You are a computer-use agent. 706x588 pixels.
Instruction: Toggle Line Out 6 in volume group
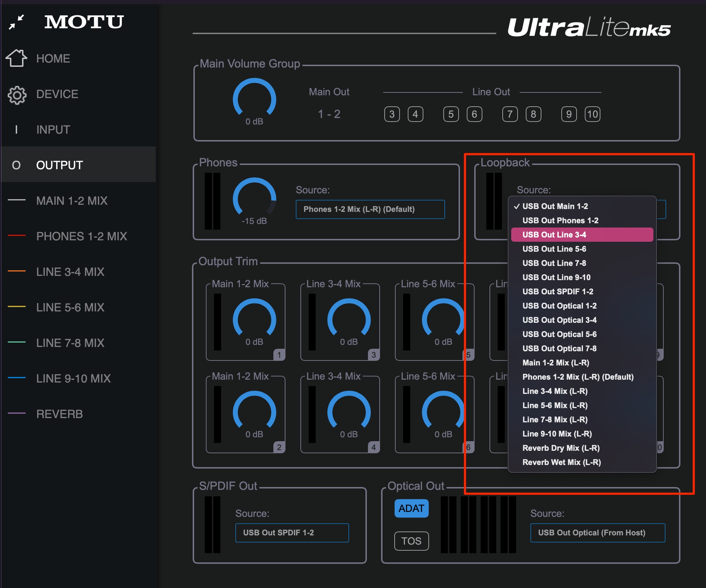[x=475, y=114]
